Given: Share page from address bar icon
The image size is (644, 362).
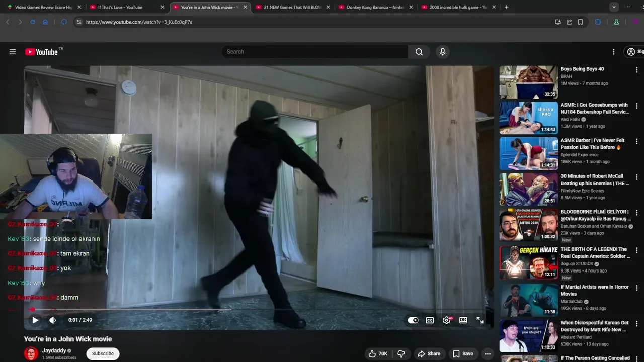Looking at the screenshot, I should [x=569, y=22].
